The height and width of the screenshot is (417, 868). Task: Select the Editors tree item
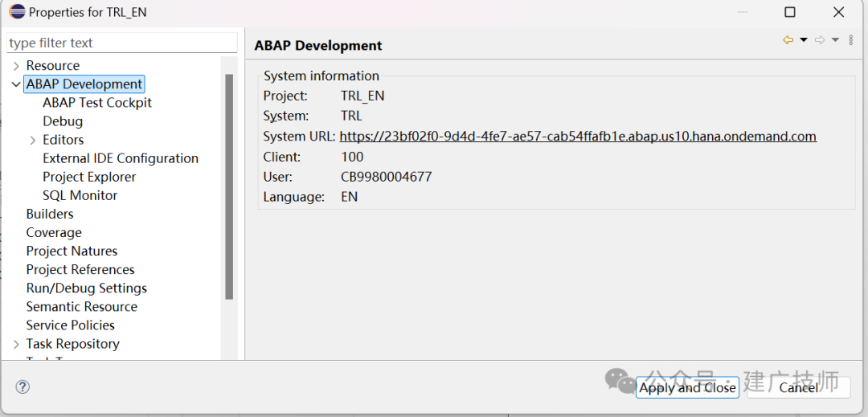[x=63, y=140]
